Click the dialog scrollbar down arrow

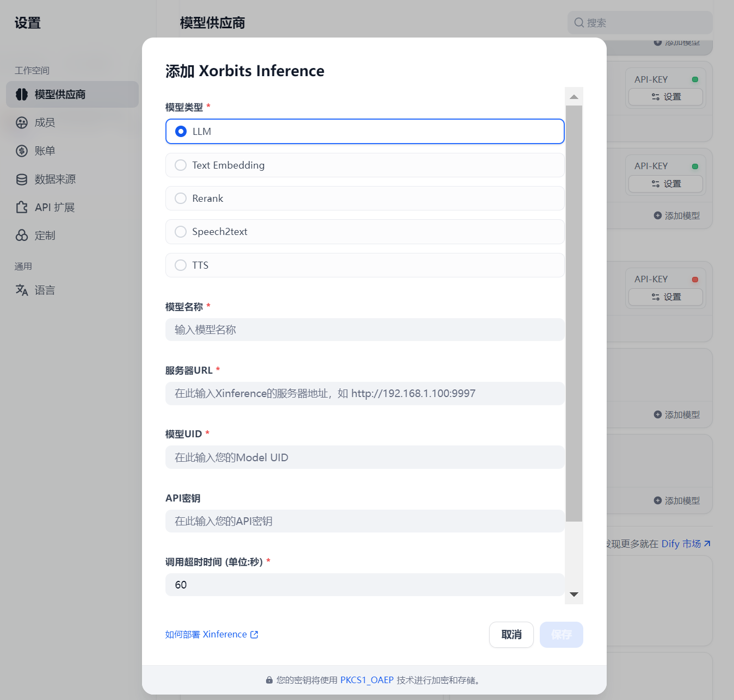[574, 594]
